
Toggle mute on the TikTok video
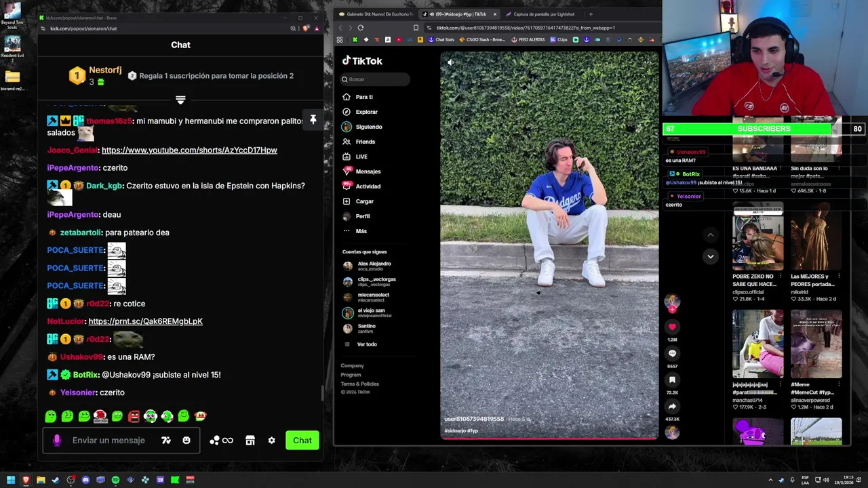[x=450, y=62]
